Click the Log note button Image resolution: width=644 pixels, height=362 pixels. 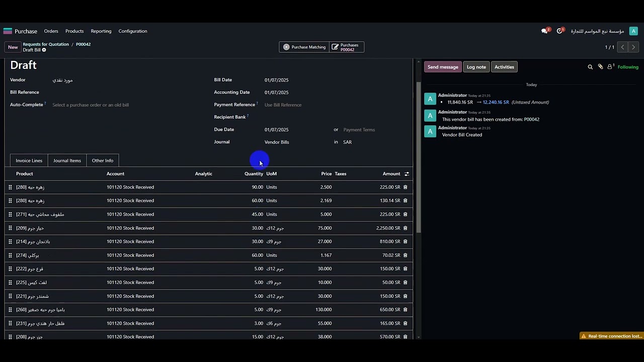point(476,67)
